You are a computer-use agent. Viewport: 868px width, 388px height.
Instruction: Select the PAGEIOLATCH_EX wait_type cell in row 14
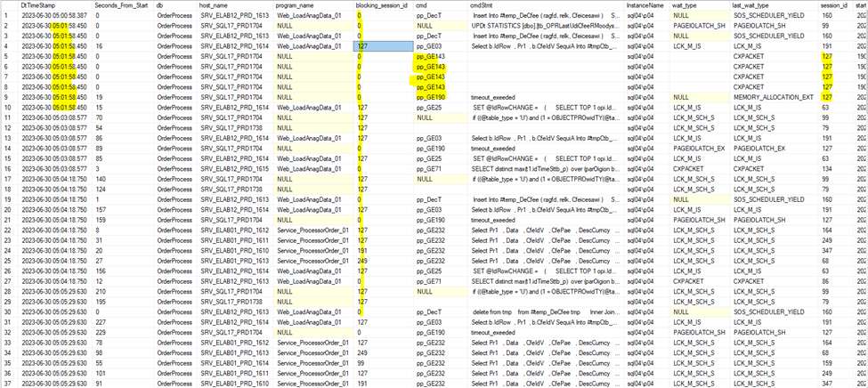point(699,147)
